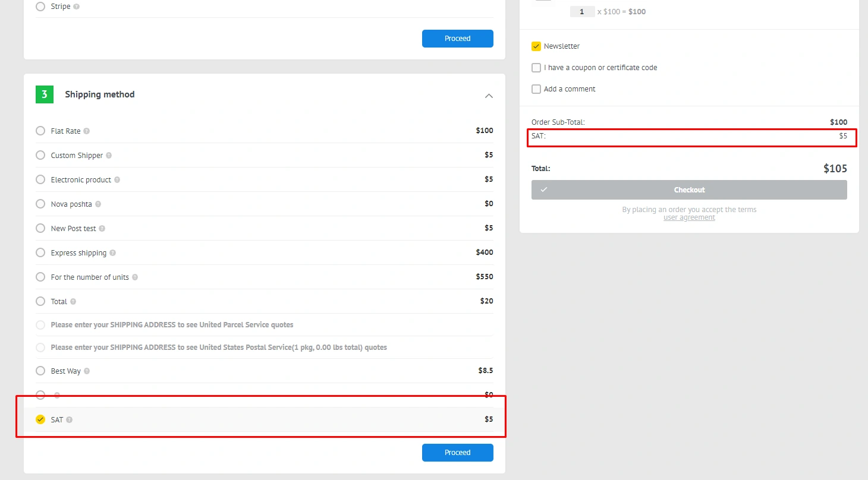Click help icon beside Best Way
This screenshot has height=480, width=868.
pyautogui.click(x=87, y=371)
